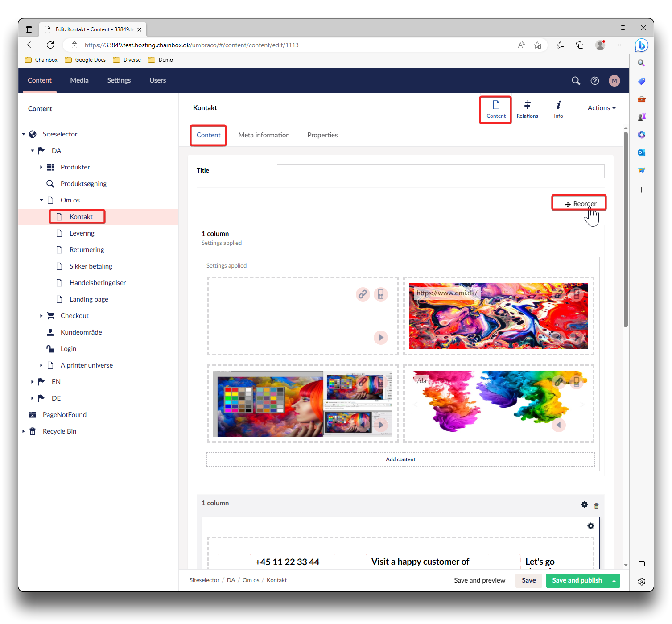
Task: Expand the Recycle Bin node
Action: [x=23, y=431]
